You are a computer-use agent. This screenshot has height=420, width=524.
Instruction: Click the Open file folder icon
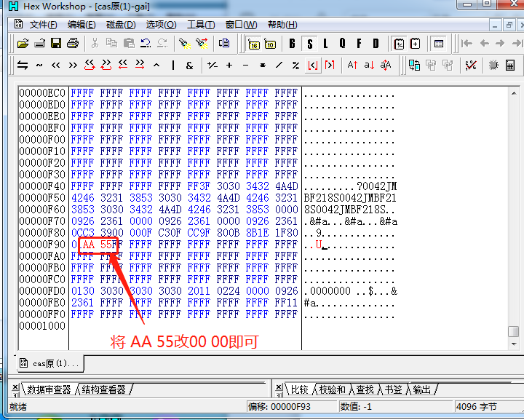tap(23, 44)
